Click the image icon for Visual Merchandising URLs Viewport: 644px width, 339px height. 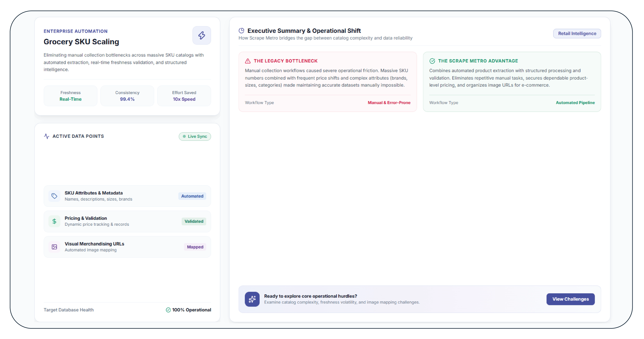(54, 247)
